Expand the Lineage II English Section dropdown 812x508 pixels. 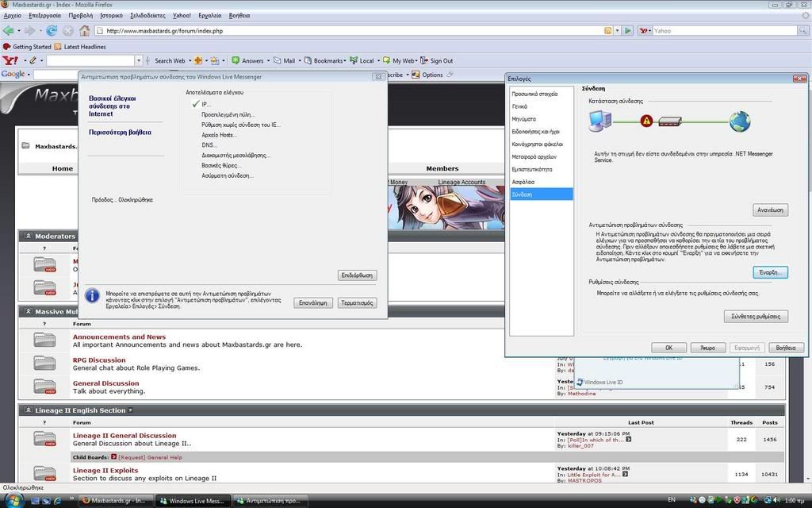(x=130, y=410)
